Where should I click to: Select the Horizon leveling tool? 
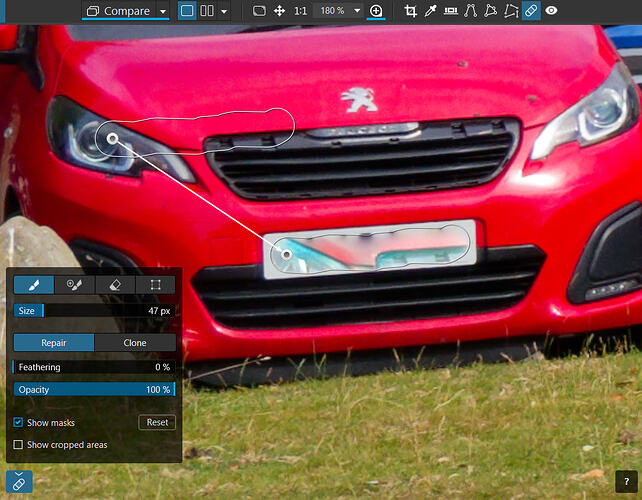point(451,11)
